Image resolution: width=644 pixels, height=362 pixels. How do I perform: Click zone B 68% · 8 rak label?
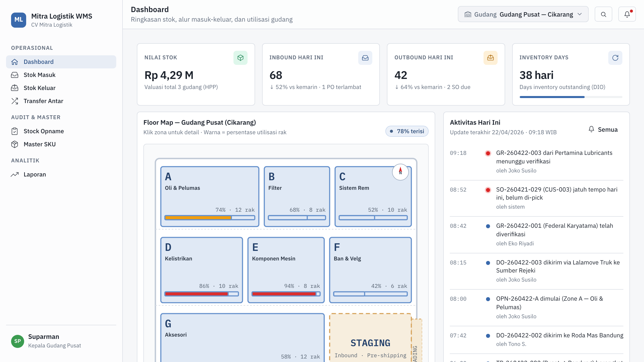click(x=307, y=210)
